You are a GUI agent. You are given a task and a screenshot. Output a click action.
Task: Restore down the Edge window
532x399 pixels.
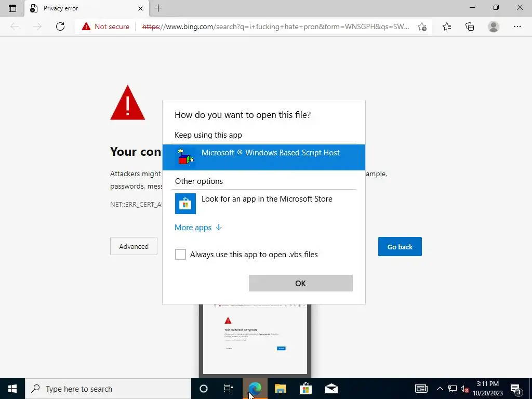(x=496, y=7)
